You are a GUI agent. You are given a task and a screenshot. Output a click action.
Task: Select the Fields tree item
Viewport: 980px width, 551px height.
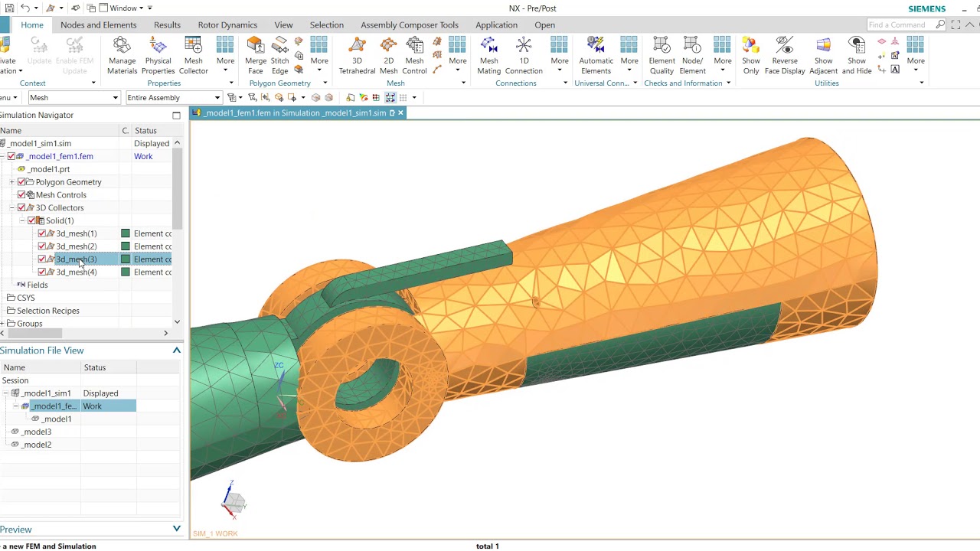(37, 285)
